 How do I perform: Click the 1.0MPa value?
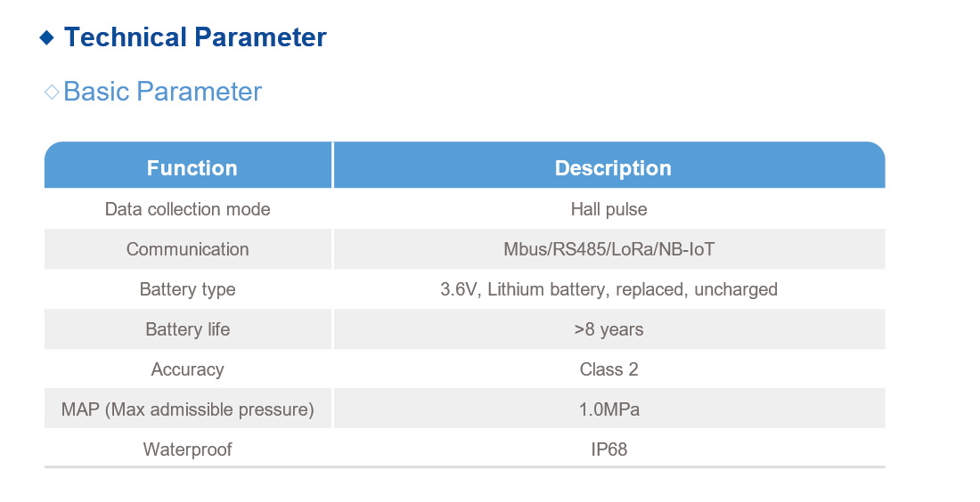pos(608,409)
